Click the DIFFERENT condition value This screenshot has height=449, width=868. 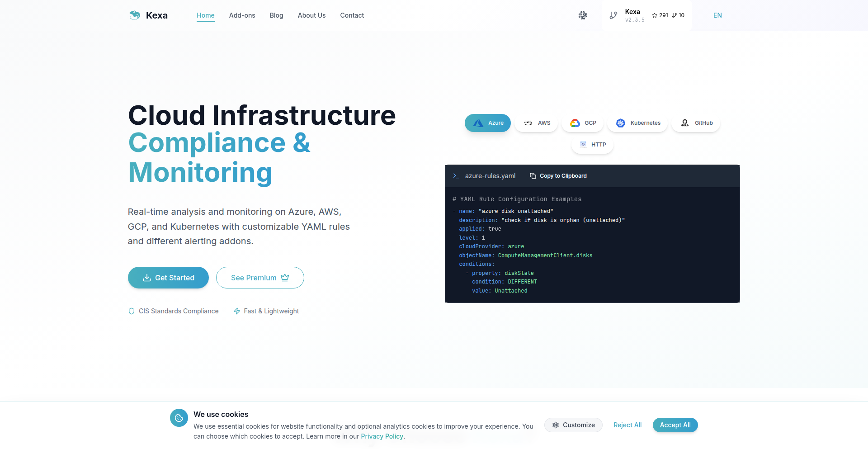click(523, 282)
